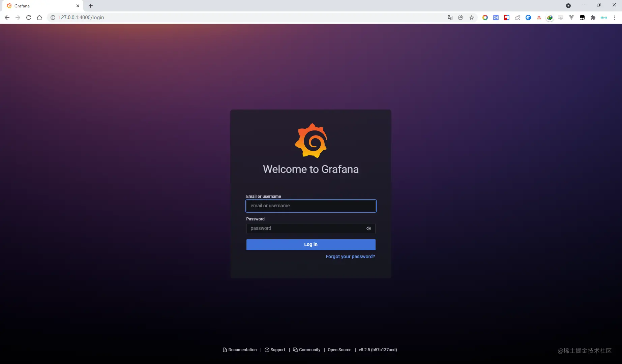Click the translate page icon in address bar

(450, 18)
